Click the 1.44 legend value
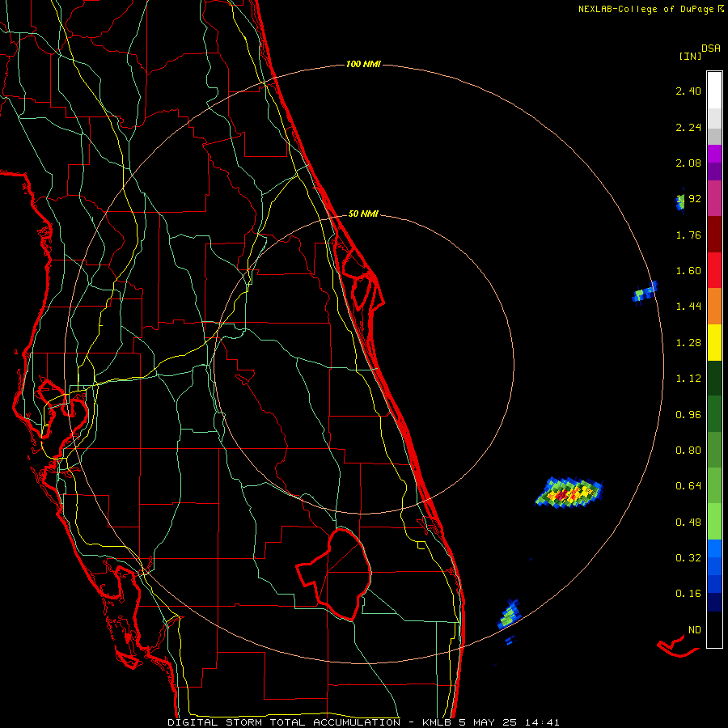The image size is (728, 728). (x=688, y=306)
